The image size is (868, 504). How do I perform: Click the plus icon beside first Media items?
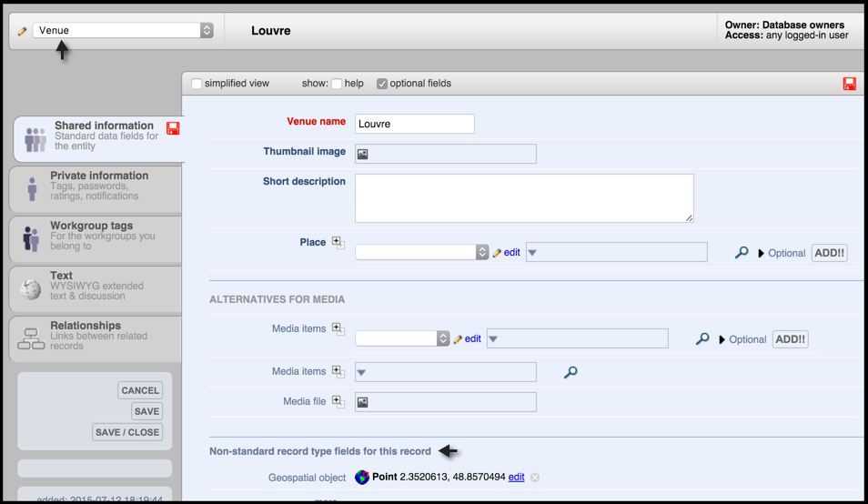pos(338,328)
